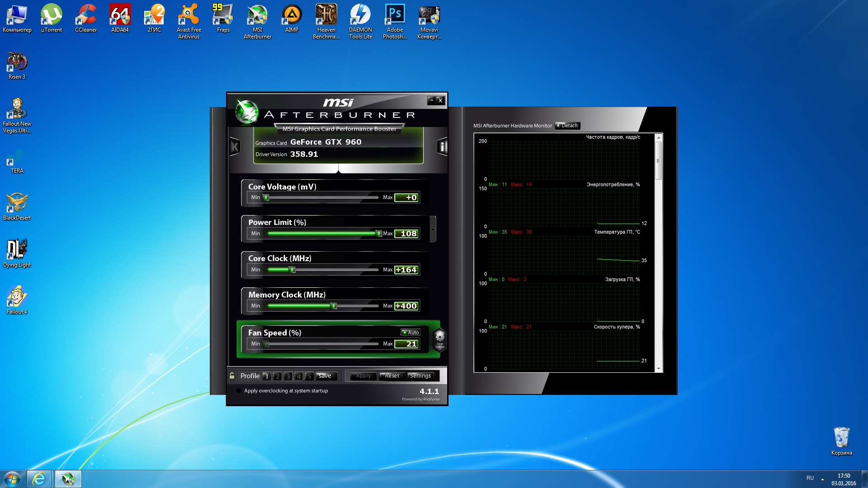Toggle the fan speed Auto button
This screenshot has height=488, width=868.
tap(410, 333)
